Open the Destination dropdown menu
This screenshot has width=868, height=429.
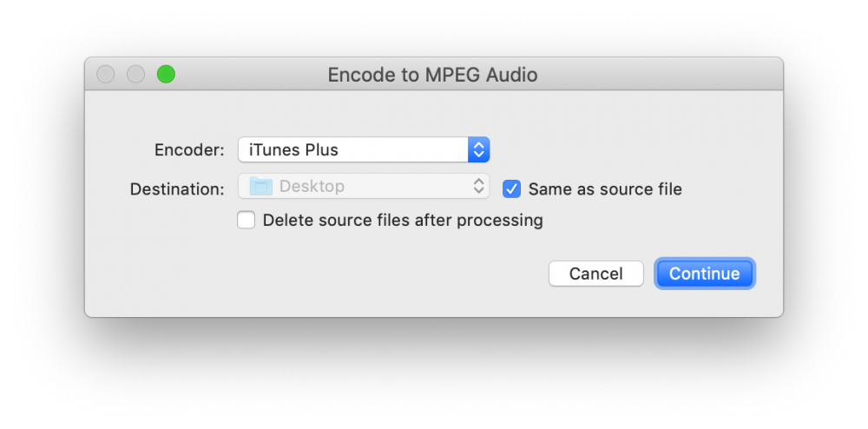[364, 186]
